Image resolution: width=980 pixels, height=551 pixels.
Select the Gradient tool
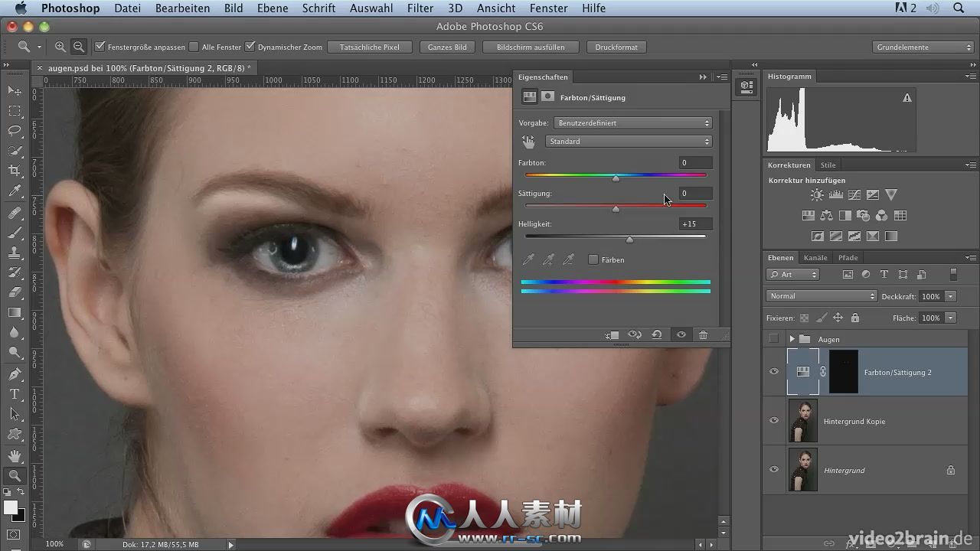15,312
